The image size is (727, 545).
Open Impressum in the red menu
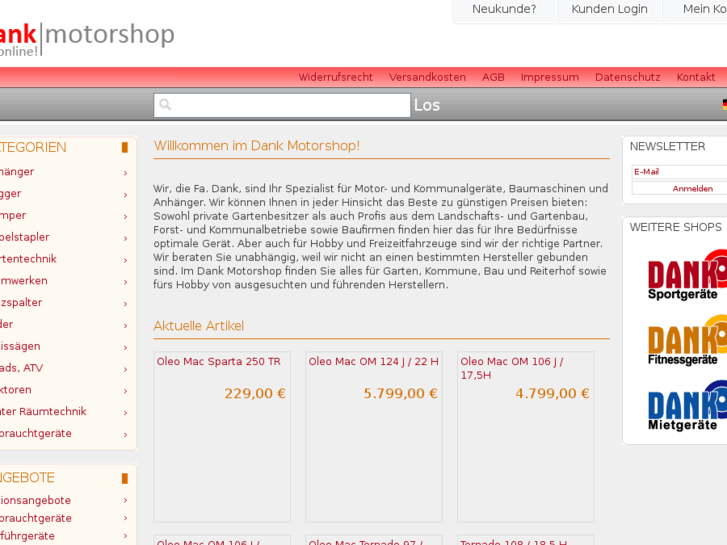(x=549, y=77)
